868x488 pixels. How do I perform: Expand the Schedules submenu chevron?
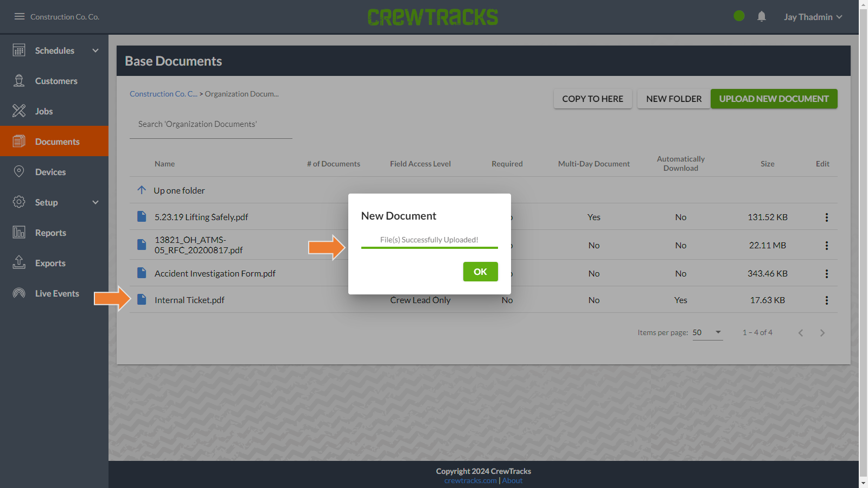click(x=95, y=50)
